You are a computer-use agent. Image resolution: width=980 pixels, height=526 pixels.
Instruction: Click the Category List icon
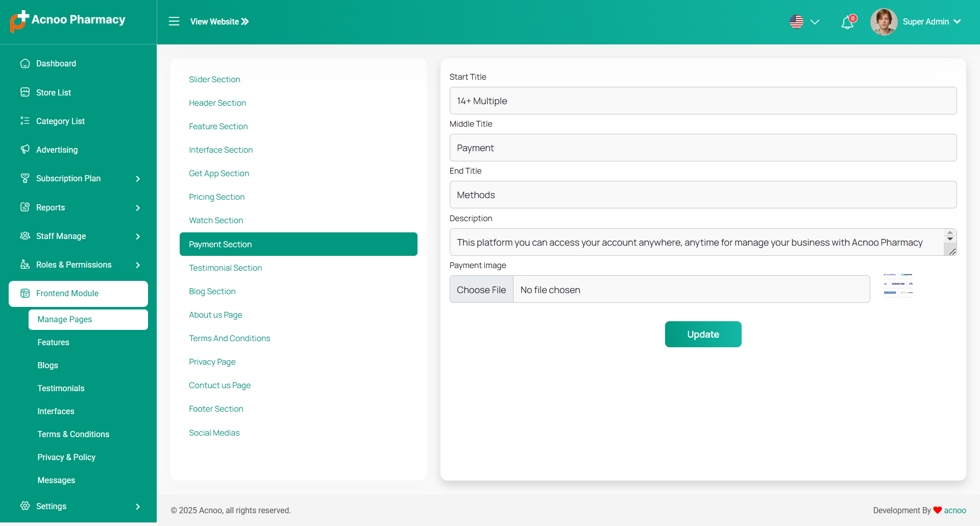pyautogui.click(x=25, y=121)
